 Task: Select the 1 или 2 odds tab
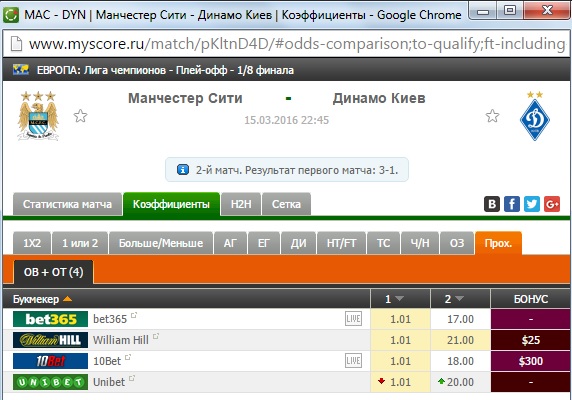click(x=80, y=243)
